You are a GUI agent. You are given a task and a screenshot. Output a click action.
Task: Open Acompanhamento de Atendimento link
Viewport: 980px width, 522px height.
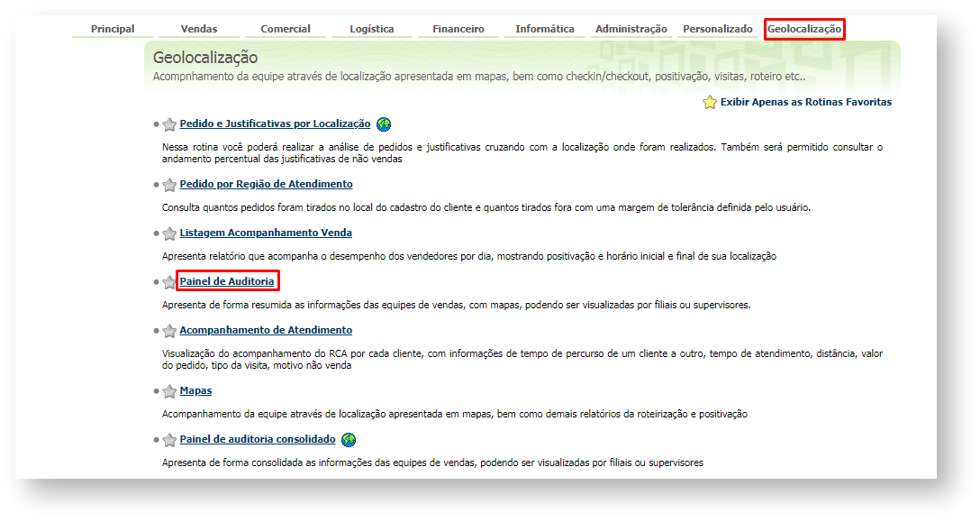266,331
